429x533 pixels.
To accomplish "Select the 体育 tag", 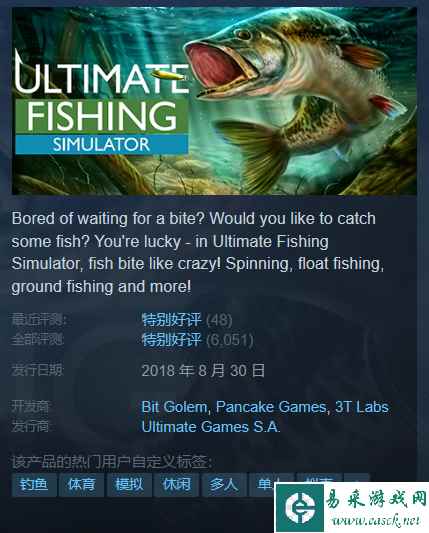I will (82, 485).
